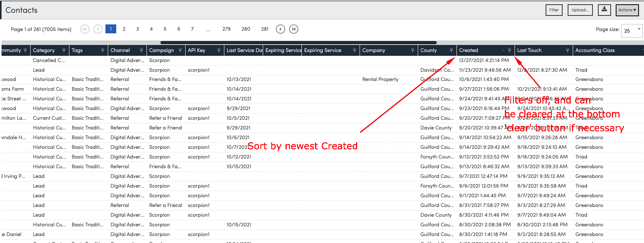Go to page 281
This screenshot has width=644, height=243.
point(265,29)
